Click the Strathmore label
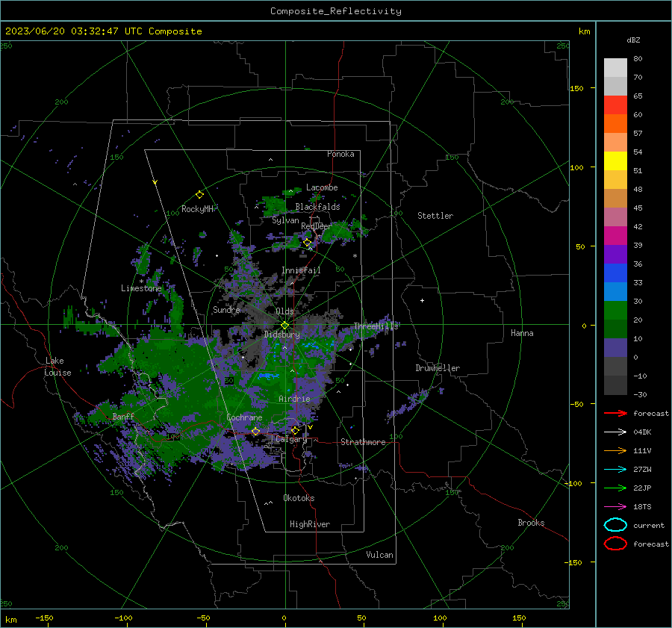The width and height of the screenshot is (672, 628). [363, 442]
